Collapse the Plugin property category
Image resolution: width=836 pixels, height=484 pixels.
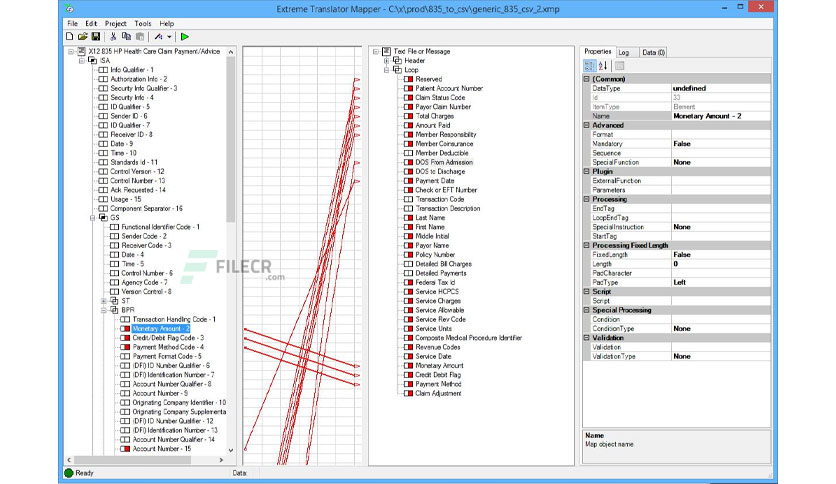coord(586,172)
